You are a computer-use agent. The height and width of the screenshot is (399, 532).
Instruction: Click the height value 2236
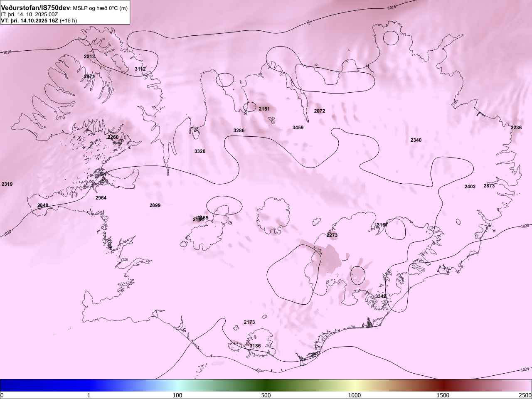(x=516, y=128)
